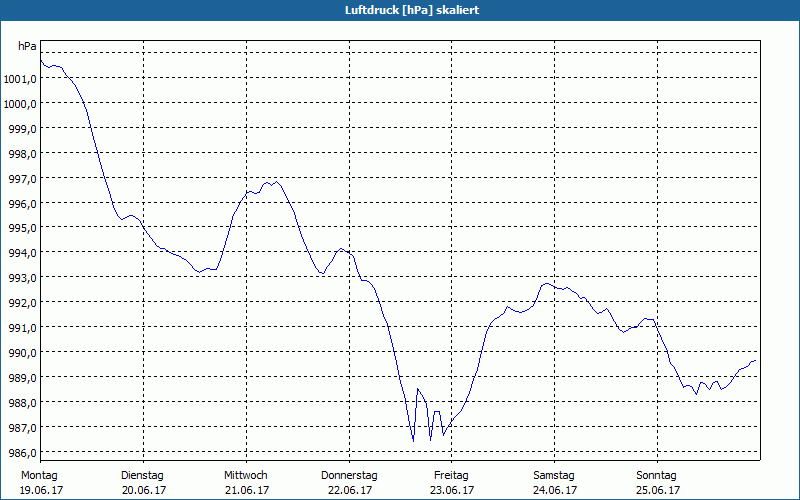Select the 986,0 axis value
Viewport: 800px width, 500px height.
point(22,453)
